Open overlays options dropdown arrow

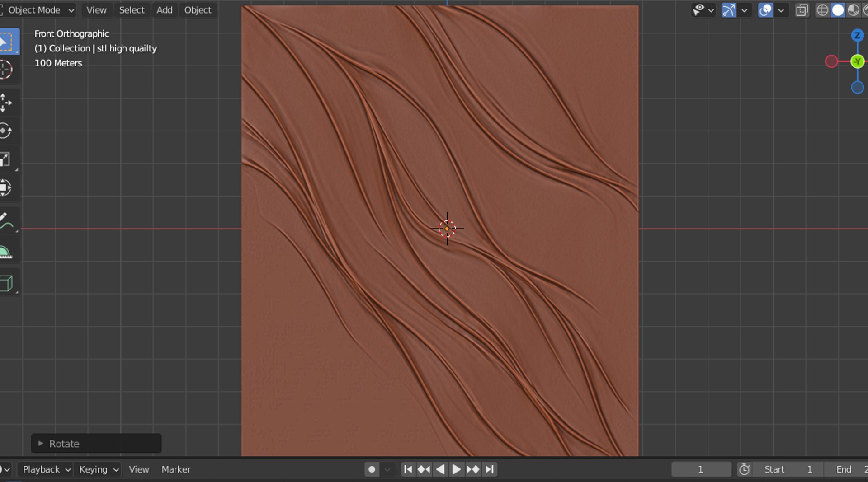point(781,10)
